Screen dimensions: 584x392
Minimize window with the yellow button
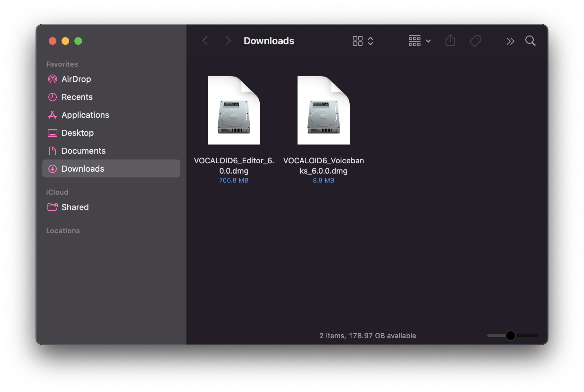click(x=65, y=41)
